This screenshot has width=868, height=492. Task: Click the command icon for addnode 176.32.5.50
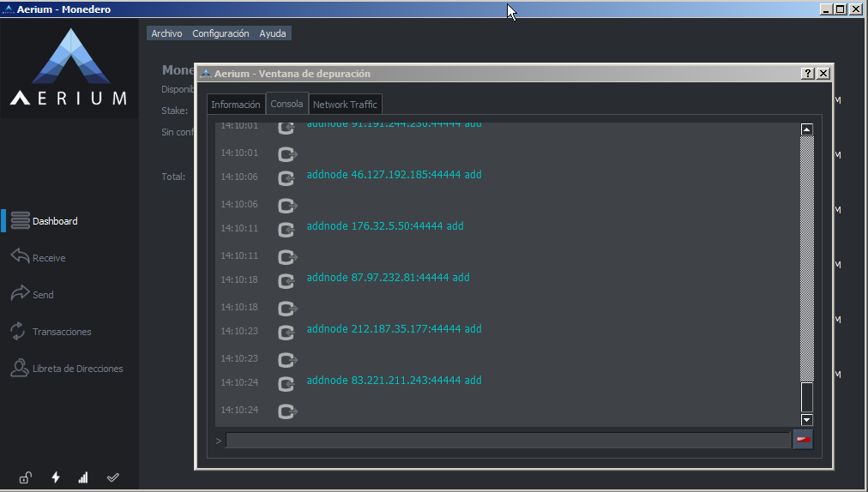tap(286, 230)
